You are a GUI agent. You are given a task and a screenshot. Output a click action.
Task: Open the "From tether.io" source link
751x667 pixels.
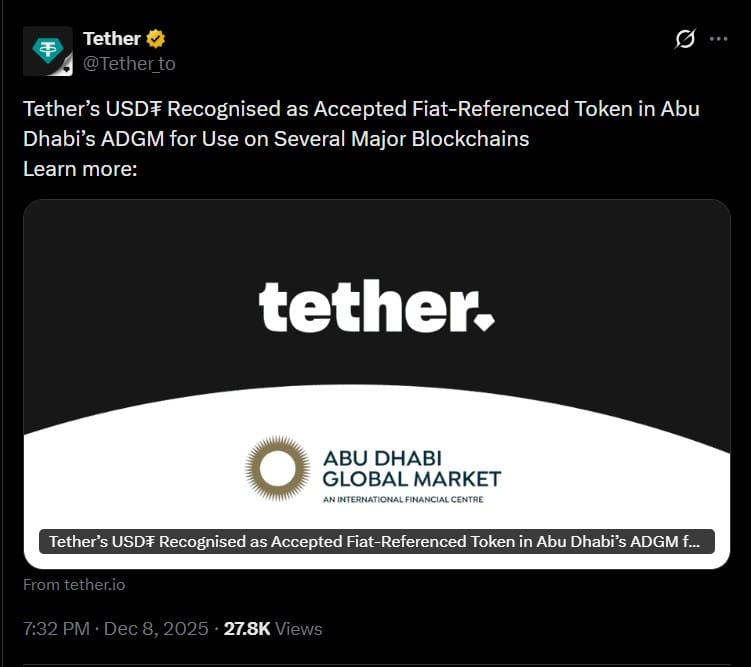[x=74, y=585]
